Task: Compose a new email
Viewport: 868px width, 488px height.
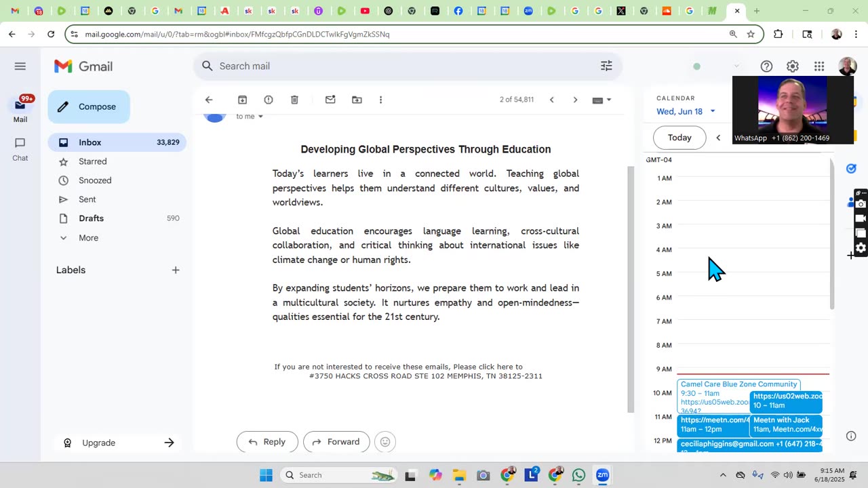Action: [x=89, y=106]
